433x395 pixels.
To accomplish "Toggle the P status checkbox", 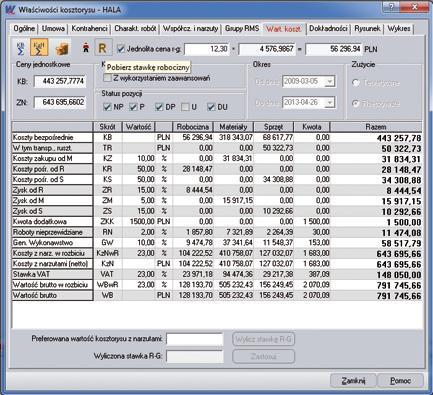I will pos(133,107).
